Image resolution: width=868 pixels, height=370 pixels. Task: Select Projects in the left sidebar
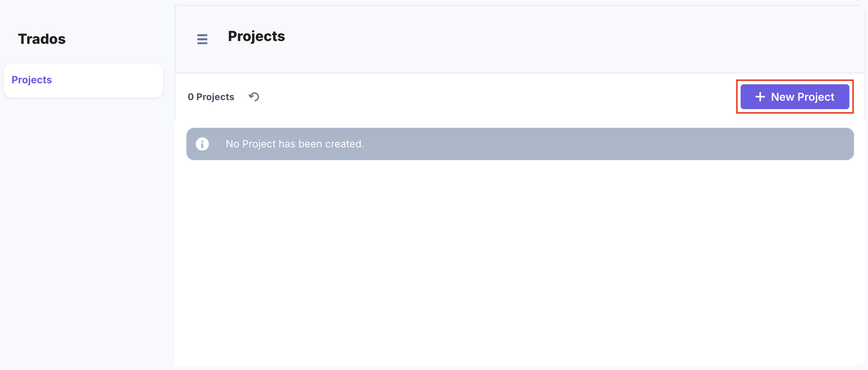(x=32, y=80)
